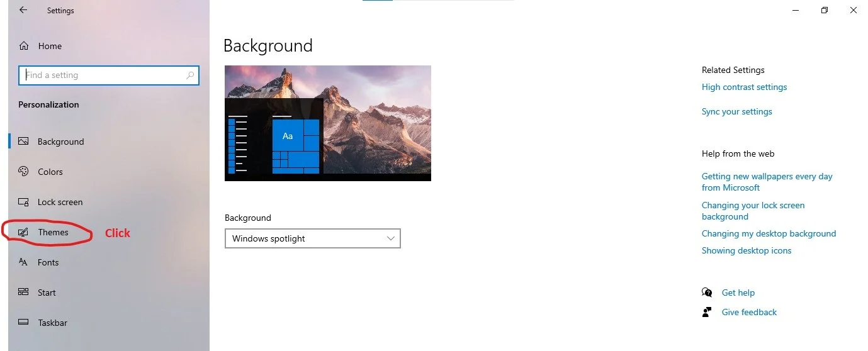Click the Lock screen icon

coord(23,202)
